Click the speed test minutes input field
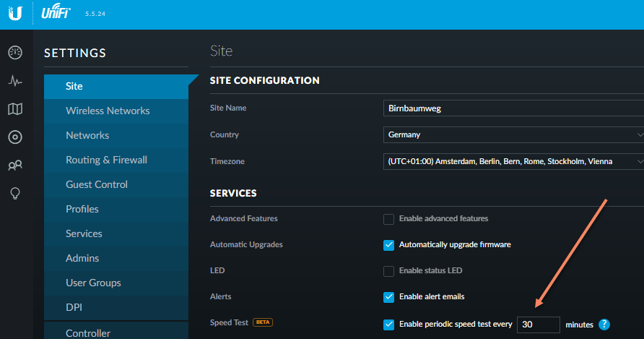 538,325
